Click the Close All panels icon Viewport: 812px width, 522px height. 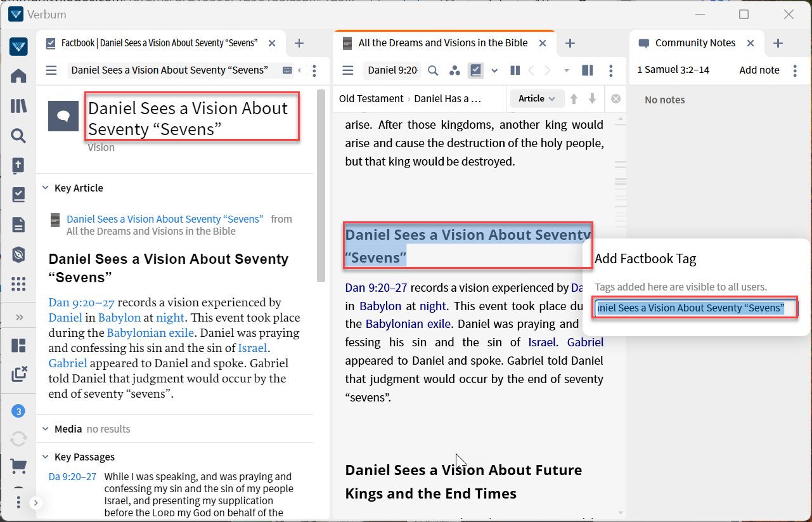point(19,374)
